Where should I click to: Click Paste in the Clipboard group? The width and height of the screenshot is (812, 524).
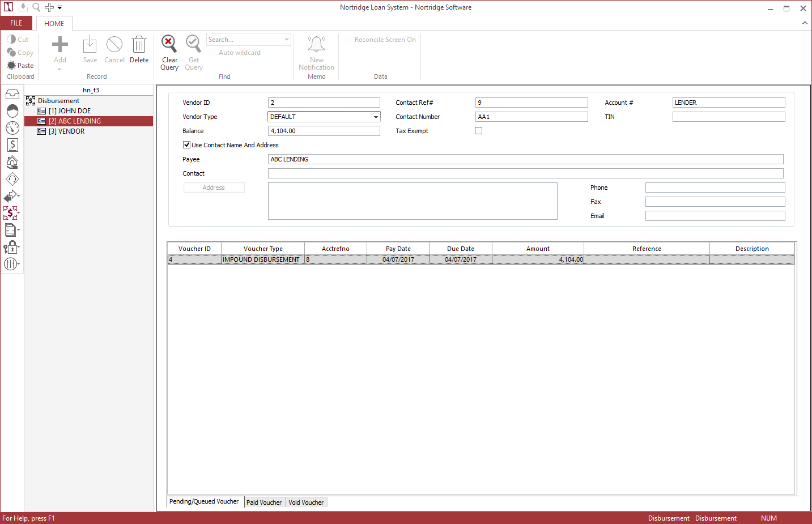coord(20,65)
